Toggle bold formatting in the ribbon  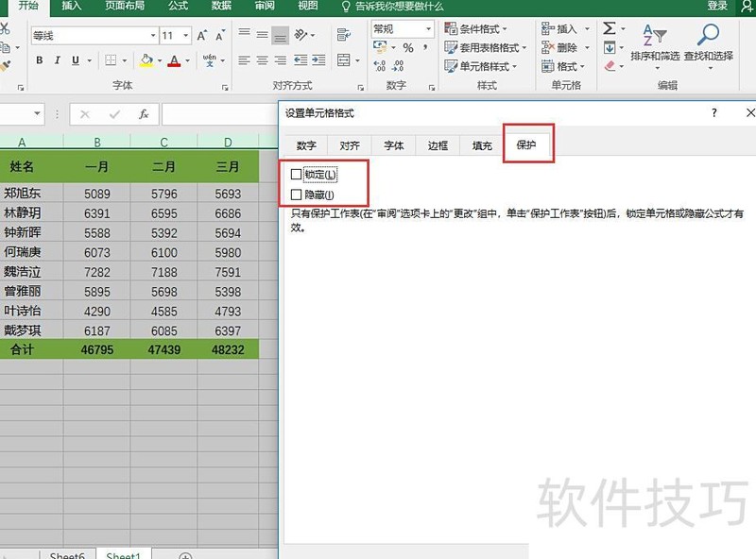pyautogui.click(x=40, y=60)
